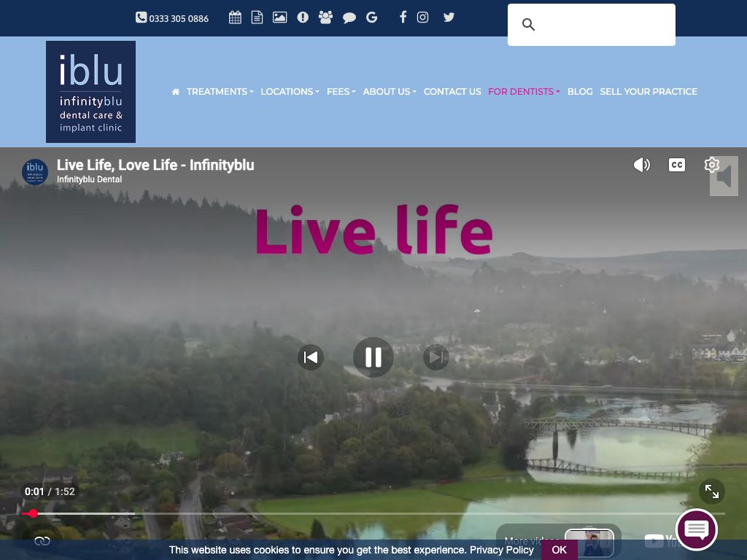Viewport: 747px width, 560px height.
Task: Open the Infinityblu Dental channel link
Action: coord(89,179)
